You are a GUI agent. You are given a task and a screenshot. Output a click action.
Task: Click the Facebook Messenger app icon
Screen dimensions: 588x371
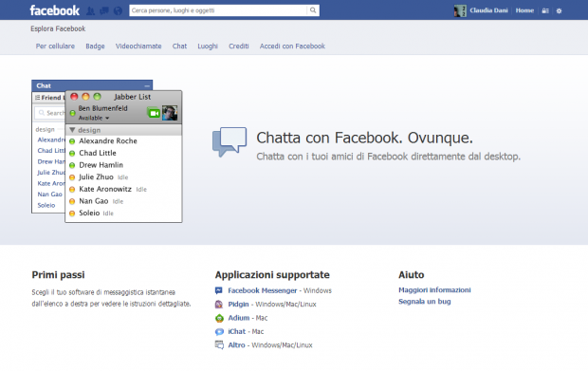coord(219,290)
